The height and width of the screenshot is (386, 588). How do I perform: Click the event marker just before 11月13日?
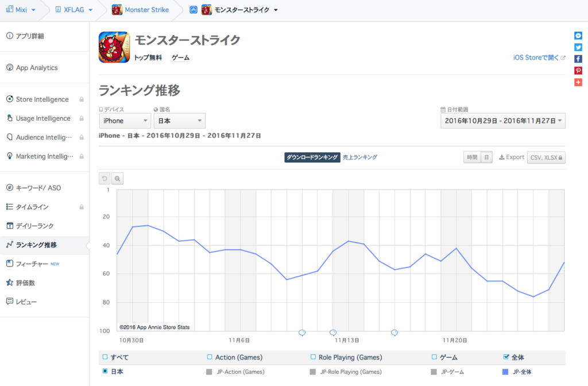click(x=333, y=333)
